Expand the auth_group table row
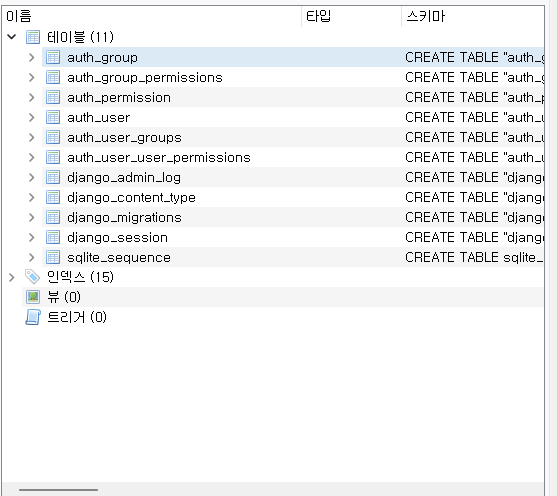Screen dimensions: 557x496 32,57
